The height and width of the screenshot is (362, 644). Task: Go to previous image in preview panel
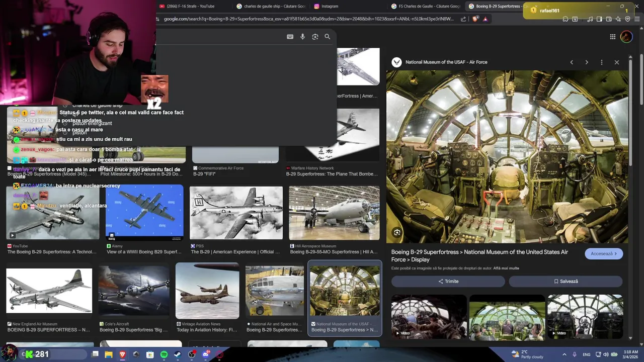pyautogui.click(x=572, y=62)
